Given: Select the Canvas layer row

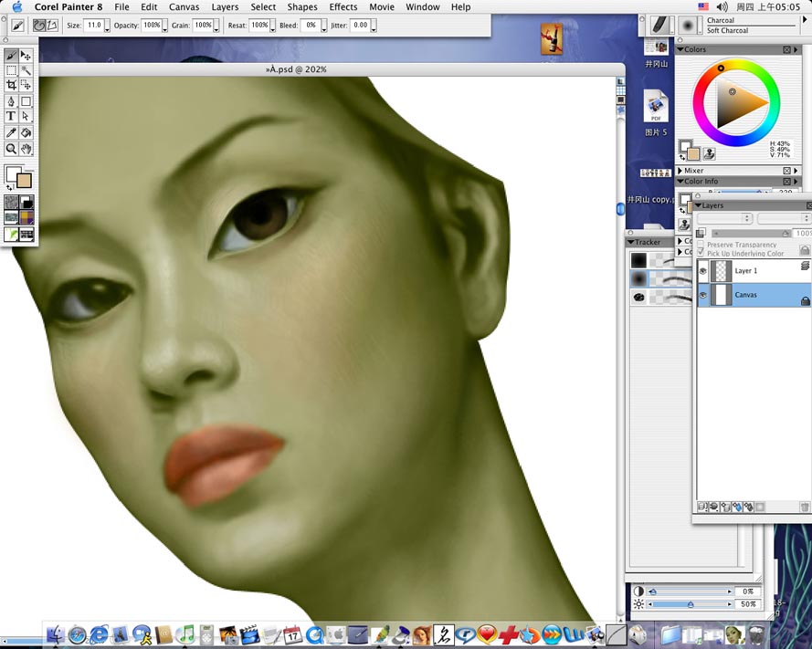Looking at the screenshot, I should point(754,295).
